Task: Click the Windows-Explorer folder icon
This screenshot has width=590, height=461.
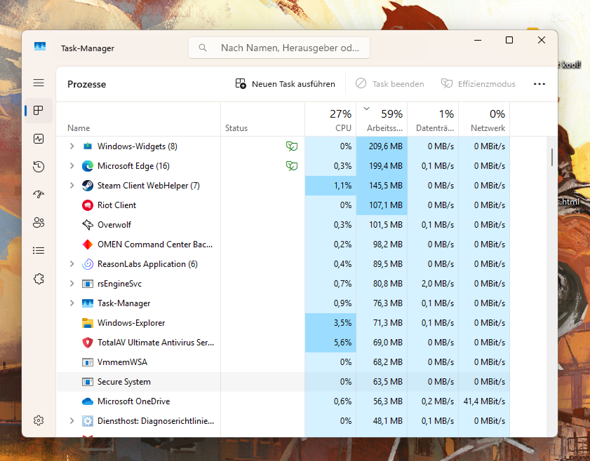Action: [87, 323]
